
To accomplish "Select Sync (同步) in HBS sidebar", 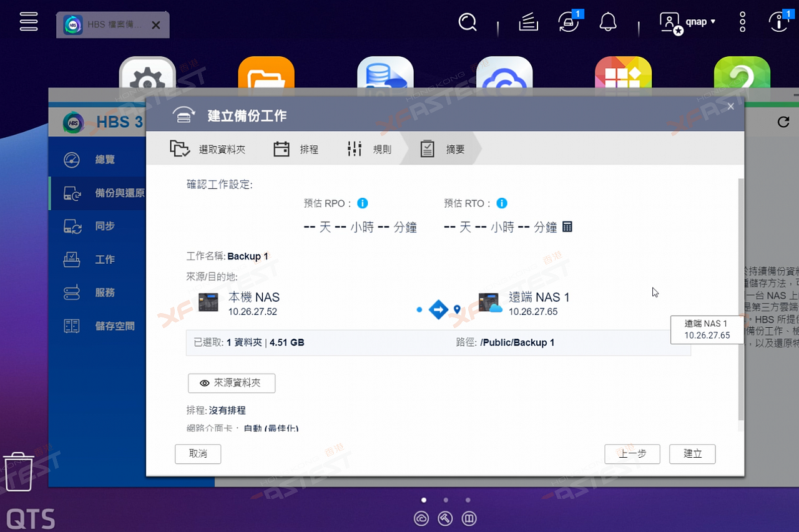I will point(97,226).
